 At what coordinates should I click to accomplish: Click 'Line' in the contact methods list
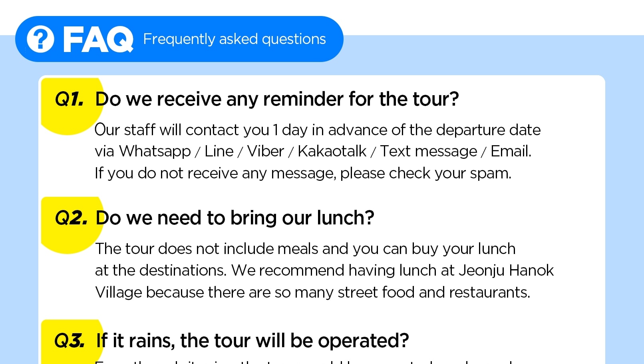[219, 151]
